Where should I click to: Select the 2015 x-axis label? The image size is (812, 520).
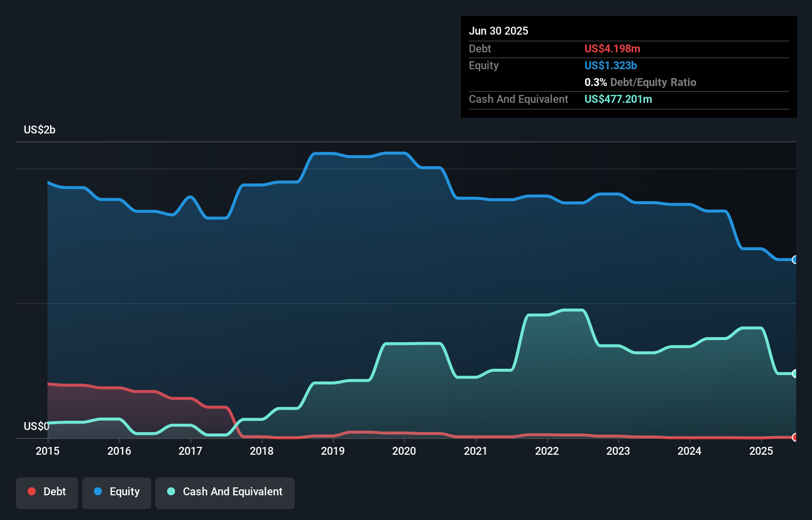pyautogui.click(x=47, y=451)
